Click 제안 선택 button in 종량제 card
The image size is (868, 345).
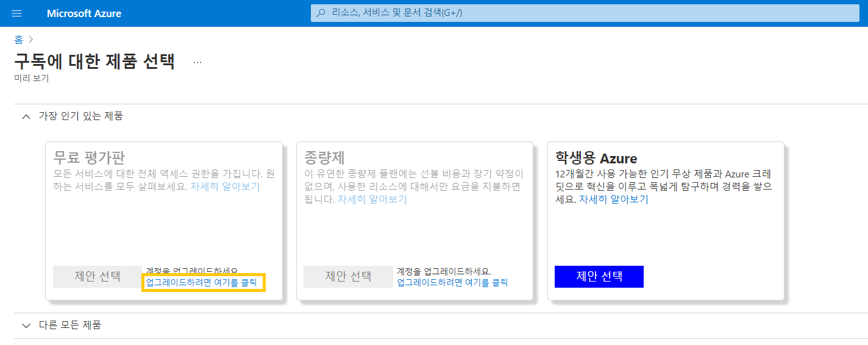pyautogui.click(x=348, y=276)
